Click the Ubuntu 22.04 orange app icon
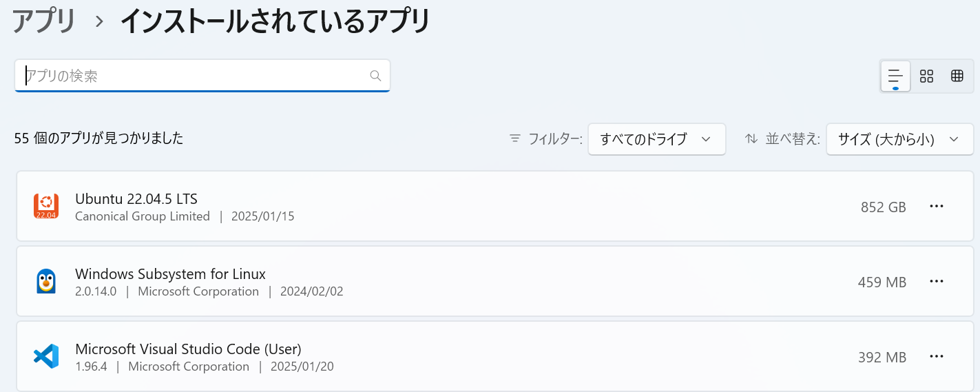980x392 pixels. (x=45, y=206)
